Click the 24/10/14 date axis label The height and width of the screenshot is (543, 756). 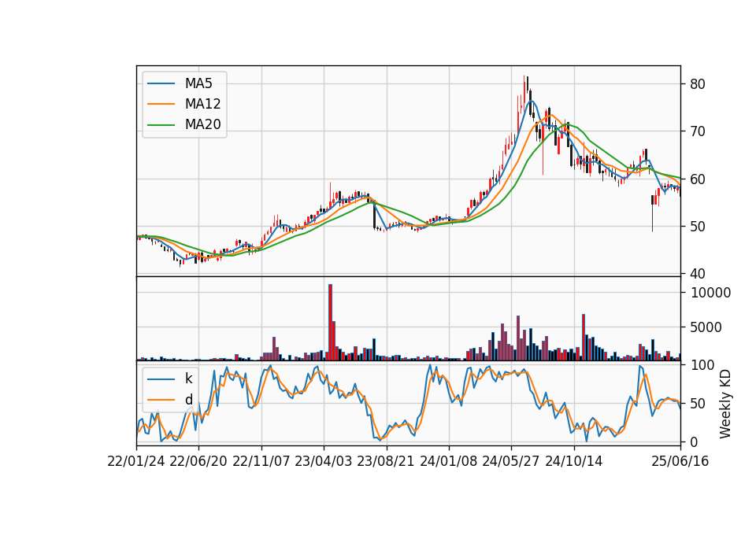pos(574,461)
